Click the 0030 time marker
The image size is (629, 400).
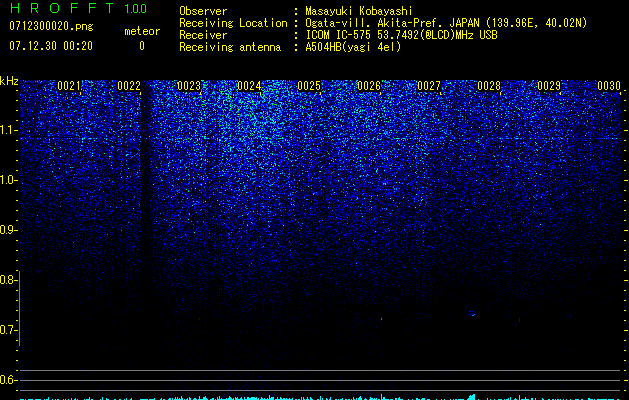click(609, 86)
